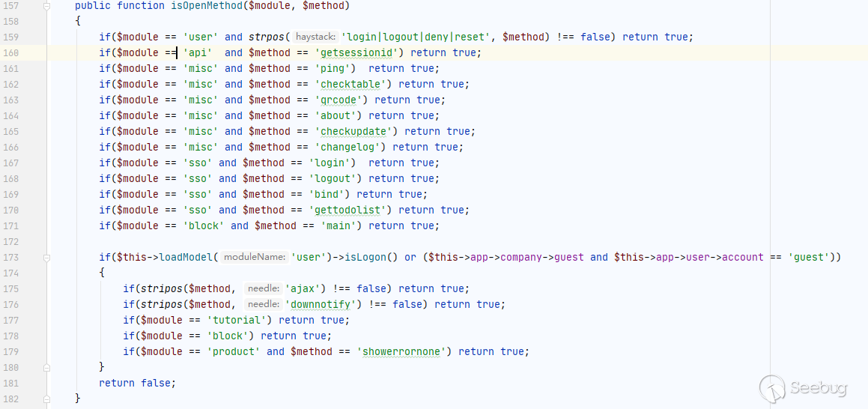Image resolution: width=868 pixels, height=409 pixels.
Task: Click the fold end marker at line 182
Action: [47, 399]
